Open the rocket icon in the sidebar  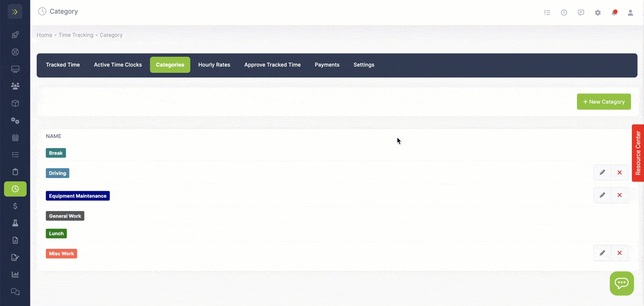(15, 35)
